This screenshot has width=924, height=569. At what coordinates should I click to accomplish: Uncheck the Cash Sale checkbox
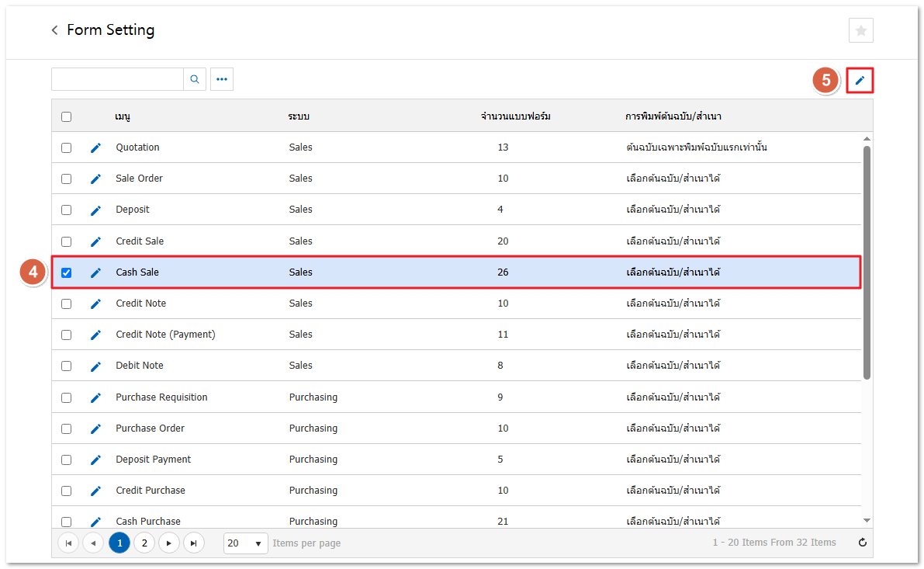click(67, 272)
